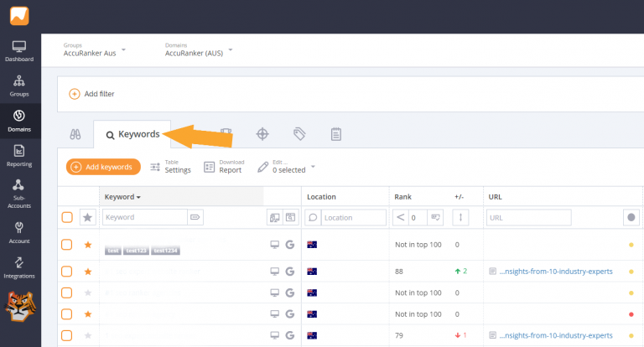Image resolution: width=644 pixels, height=347 pixels.
Task: Open Reporting in the sidebar
Action: tap(19, 156)
